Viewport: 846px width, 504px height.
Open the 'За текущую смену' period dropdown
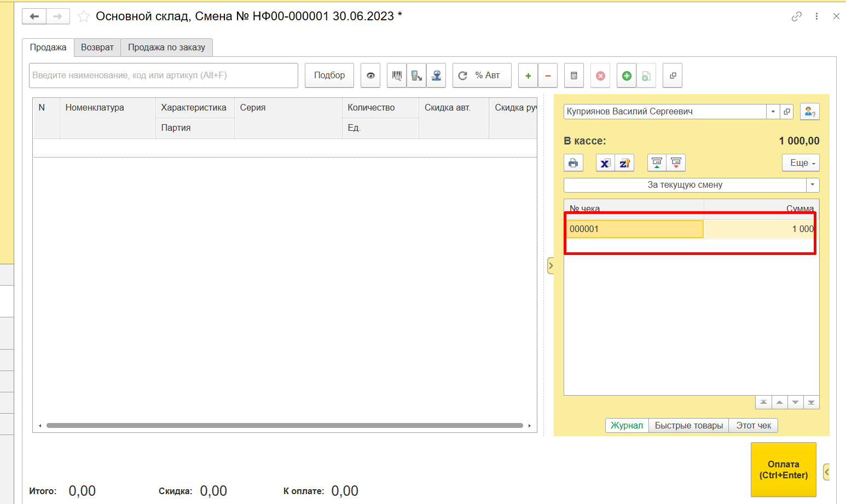tap(812, 185)
